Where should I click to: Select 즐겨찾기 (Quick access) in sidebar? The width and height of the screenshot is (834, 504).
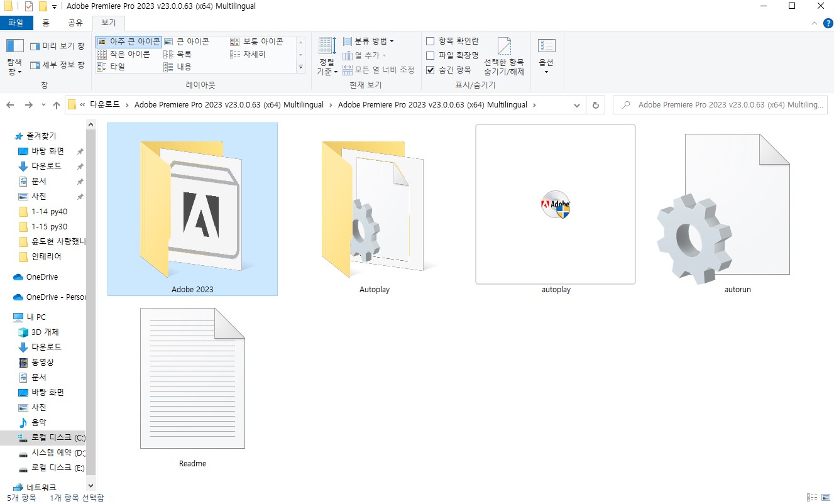[x=41, y=136]
